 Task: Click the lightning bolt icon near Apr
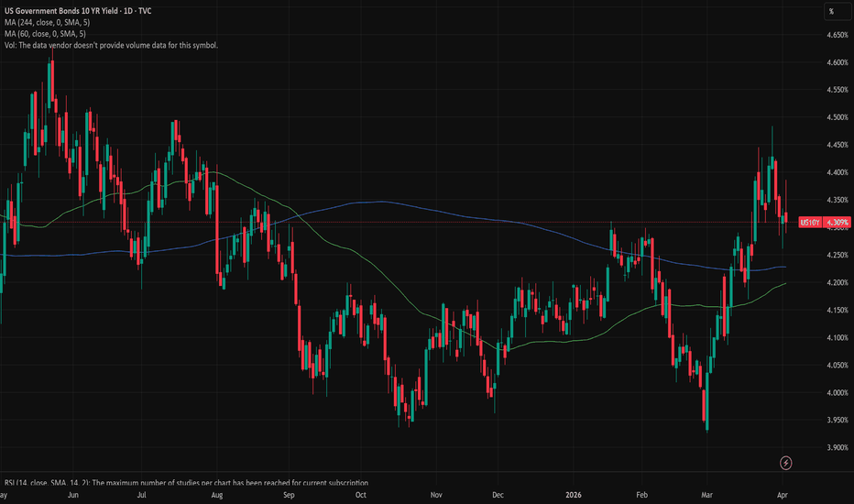pyautogui.click(x=785, y=463)
